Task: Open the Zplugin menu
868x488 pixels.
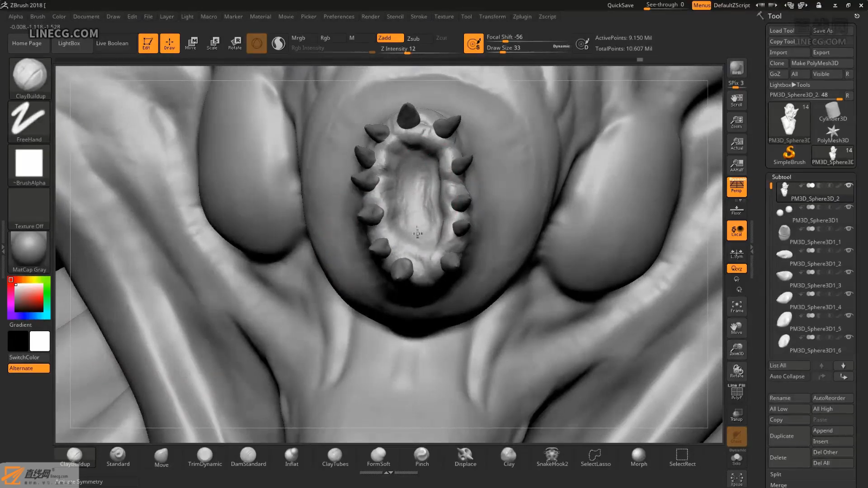Action: 522,16
